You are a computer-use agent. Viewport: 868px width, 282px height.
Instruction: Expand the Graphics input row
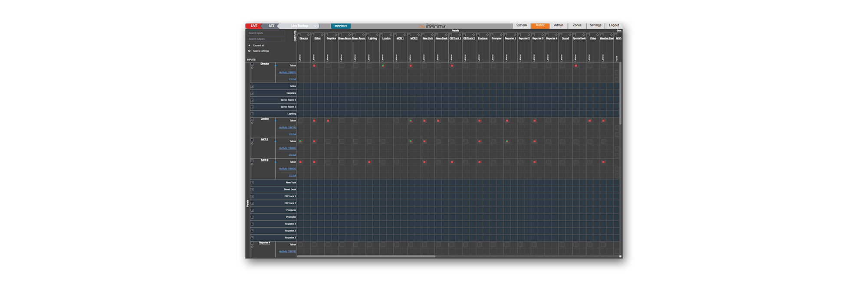tap(252, 93)
